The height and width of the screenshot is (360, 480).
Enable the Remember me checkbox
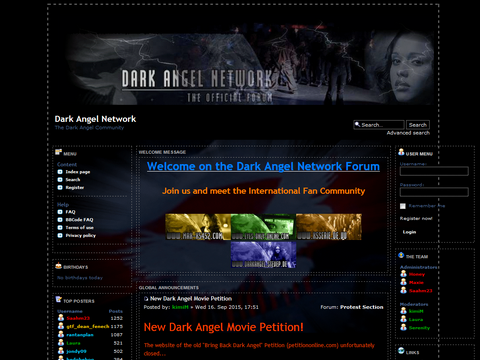(403, 206)
